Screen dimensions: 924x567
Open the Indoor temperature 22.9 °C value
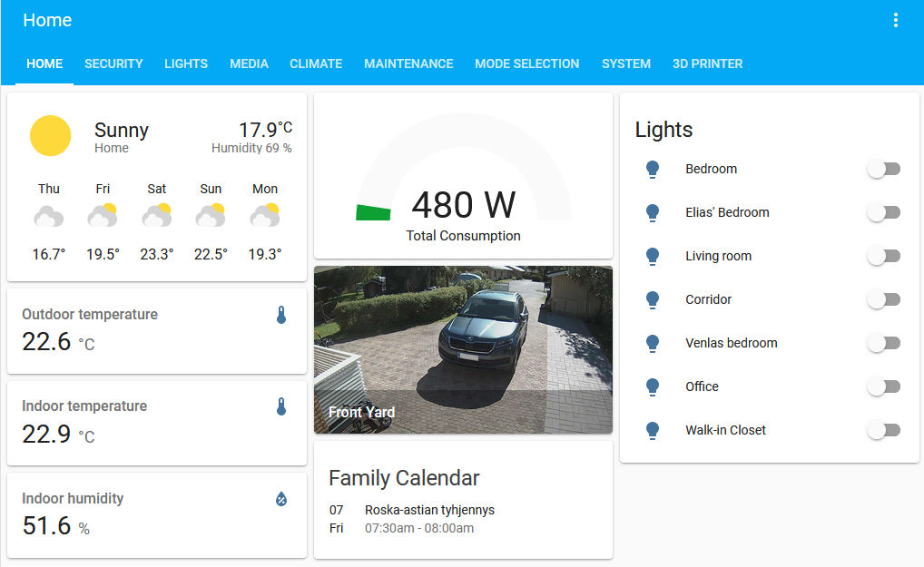click(58, 435)
